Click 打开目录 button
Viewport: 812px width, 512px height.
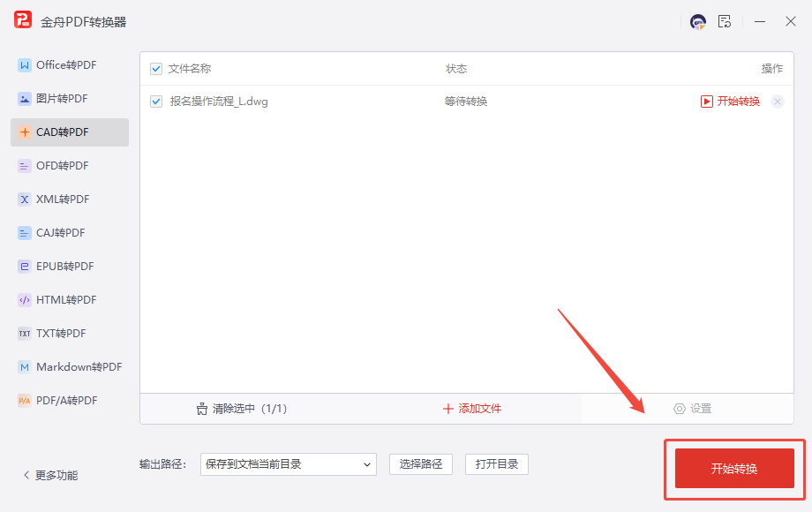(x=497, y=464)
